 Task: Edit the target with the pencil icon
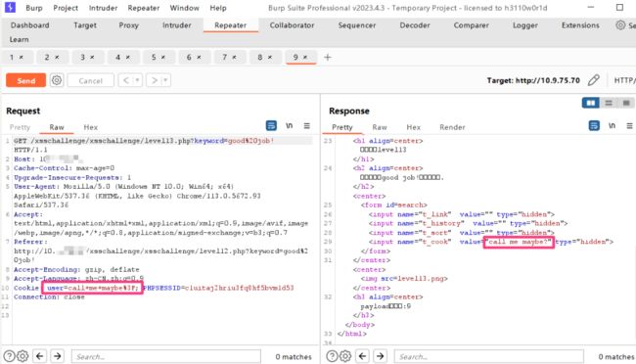pyautogui.click(x=593, y=80)
